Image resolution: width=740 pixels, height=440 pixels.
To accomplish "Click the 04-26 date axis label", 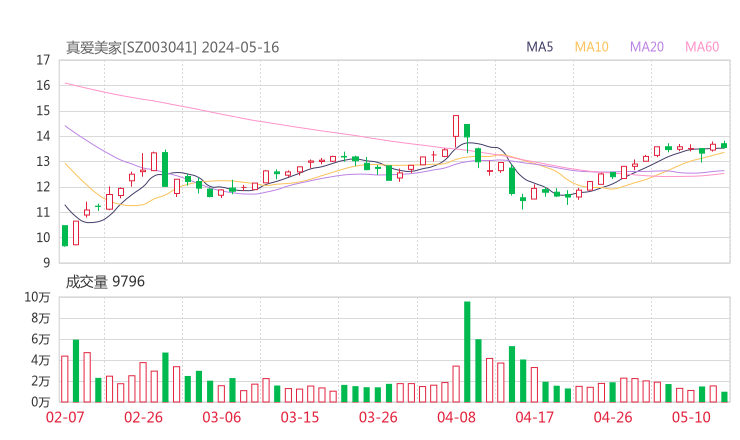I will (x=613, y=417).
